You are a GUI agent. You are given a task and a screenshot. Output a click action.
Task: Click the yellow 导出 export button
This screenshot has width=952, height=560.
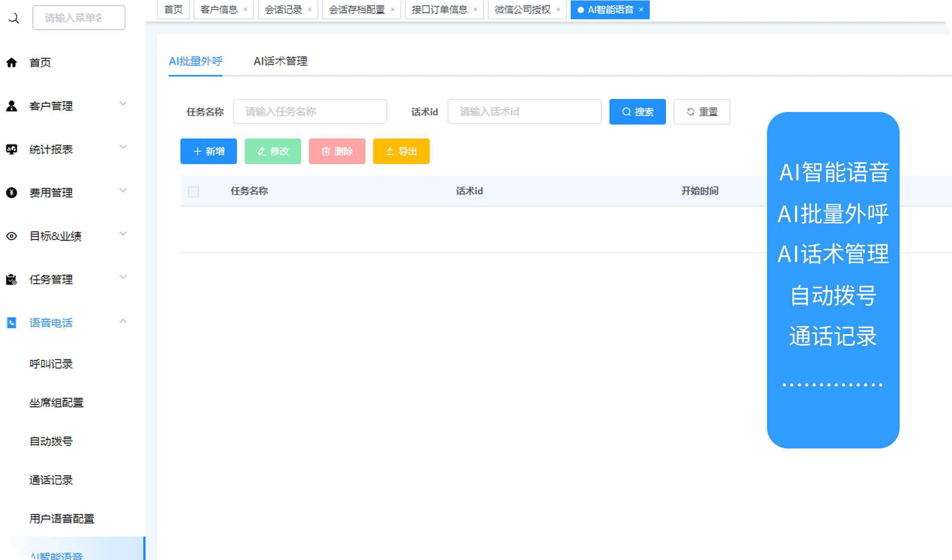coord(401,151)
